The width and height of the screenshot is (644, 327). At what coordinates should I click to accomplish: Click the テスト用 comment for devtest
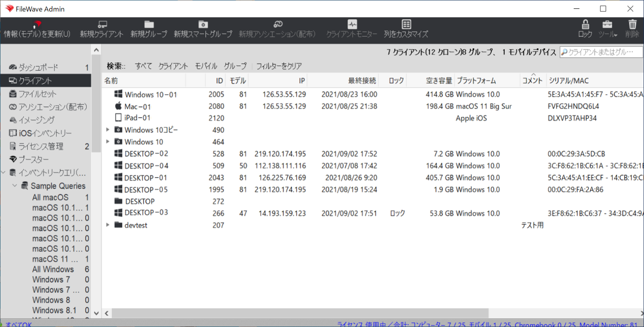click(x=533, y=225)
